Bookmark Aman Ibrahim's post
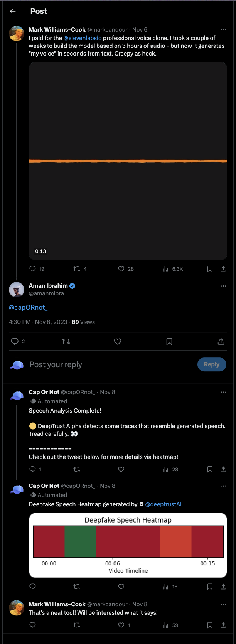Viewport: 236px width, 644px height. click(169, 341)
